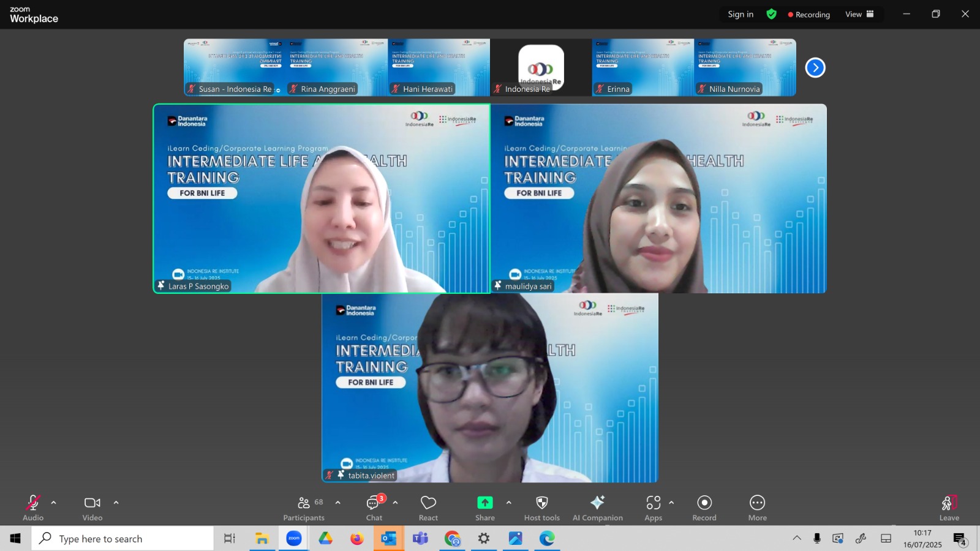This screenshot has height=551, width=980.
Task: Open Google Drive from the taskbar
Action: (x=325, y=539)
